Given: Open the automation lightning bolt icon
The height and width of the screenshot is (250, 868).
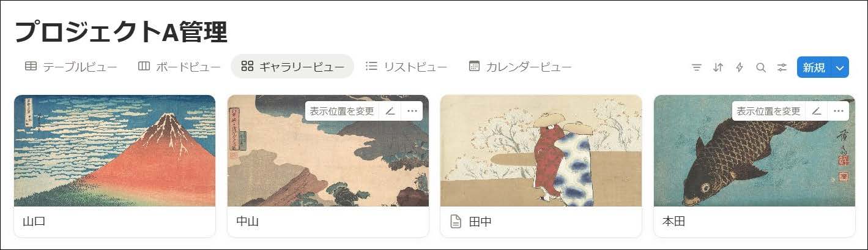Looking at the screenshot, I should point(740,67).
